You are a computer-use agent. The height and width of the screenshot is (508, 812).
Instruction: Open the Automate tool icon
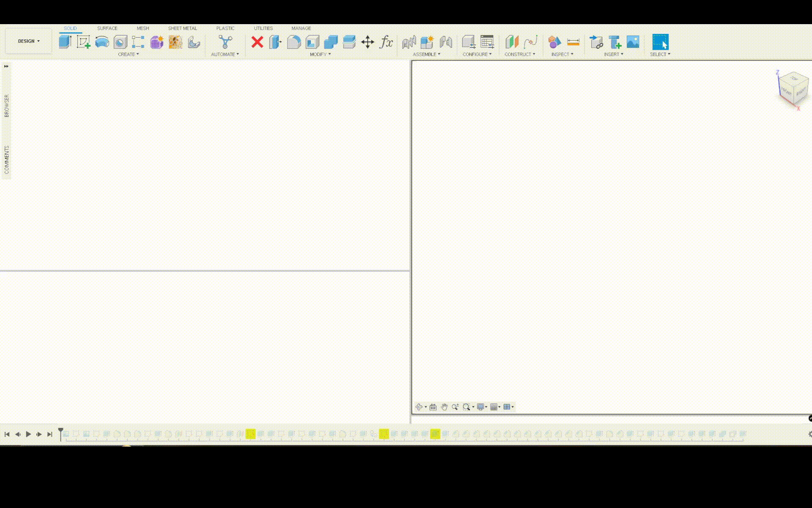tap(225, 42)
